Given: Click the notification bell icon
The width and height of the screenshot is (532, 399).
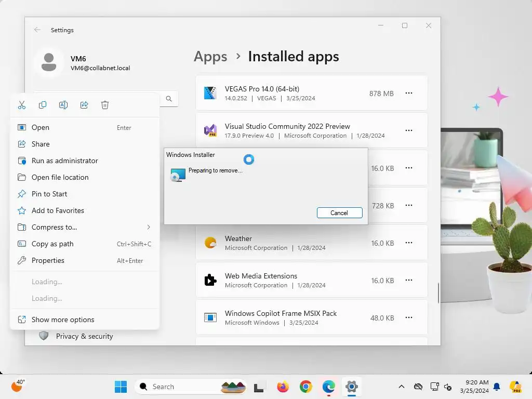Looking at the screenshot, I should click(497, 387).
